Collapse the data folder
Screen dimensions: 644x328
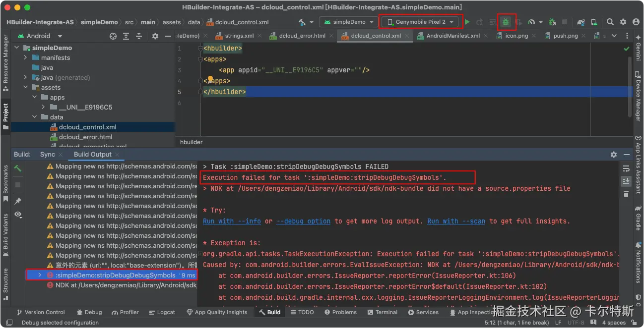pos(35,117)
